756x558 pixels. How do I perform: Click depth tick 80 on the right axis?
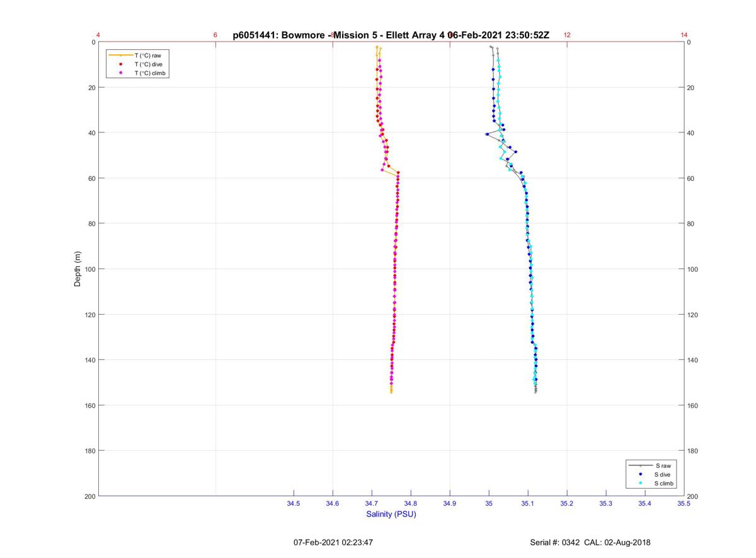click(x=691, y=224)
